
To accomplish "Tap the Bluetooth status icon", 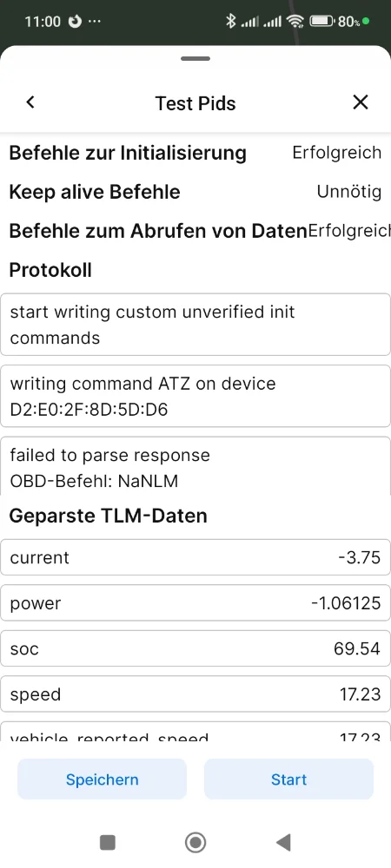I will [x=231, y=22].
